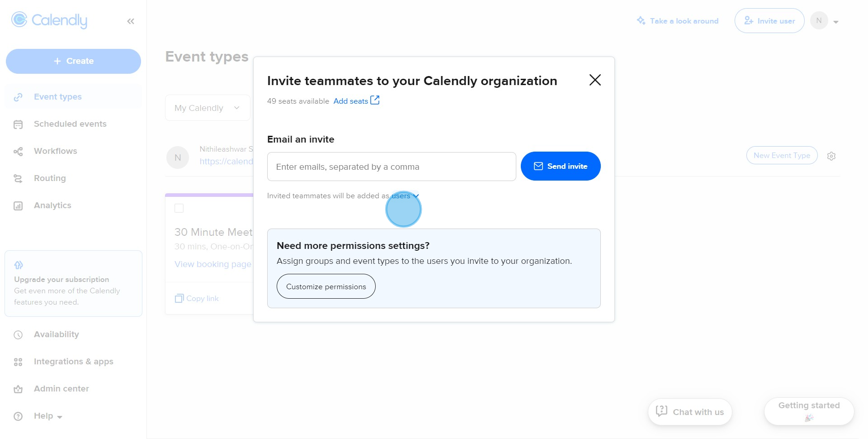
Task: Click the sparkle icon by Take a look around
Action: [641, 21]
